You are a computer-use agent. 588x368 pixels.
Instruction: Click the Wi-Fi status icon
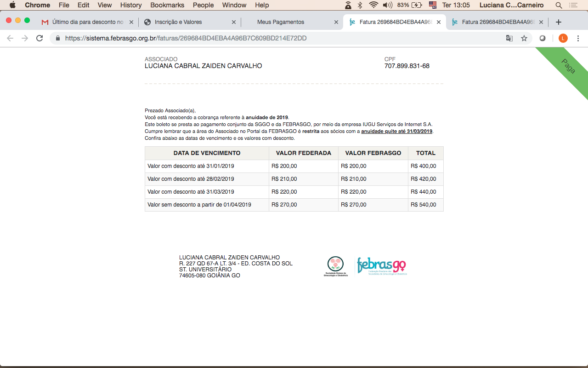pyautogui.click(x=373, y=5)
